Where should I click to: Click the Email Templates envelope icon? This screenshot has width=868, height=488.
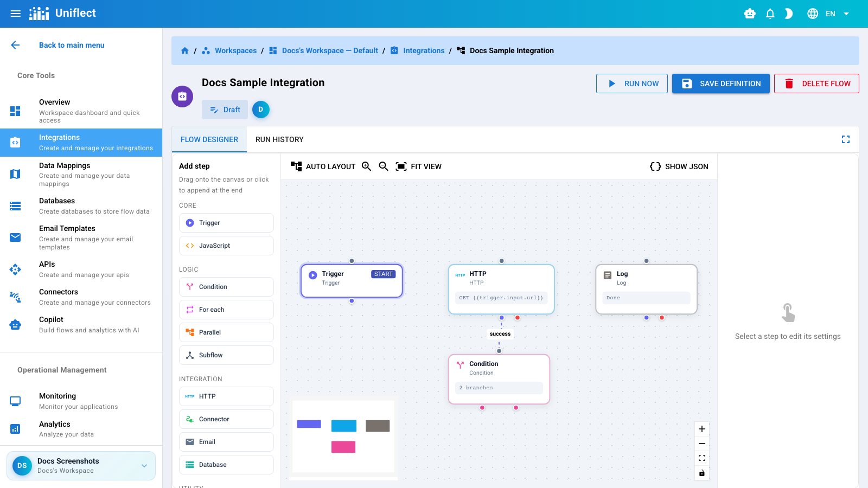tap(15, 237)
